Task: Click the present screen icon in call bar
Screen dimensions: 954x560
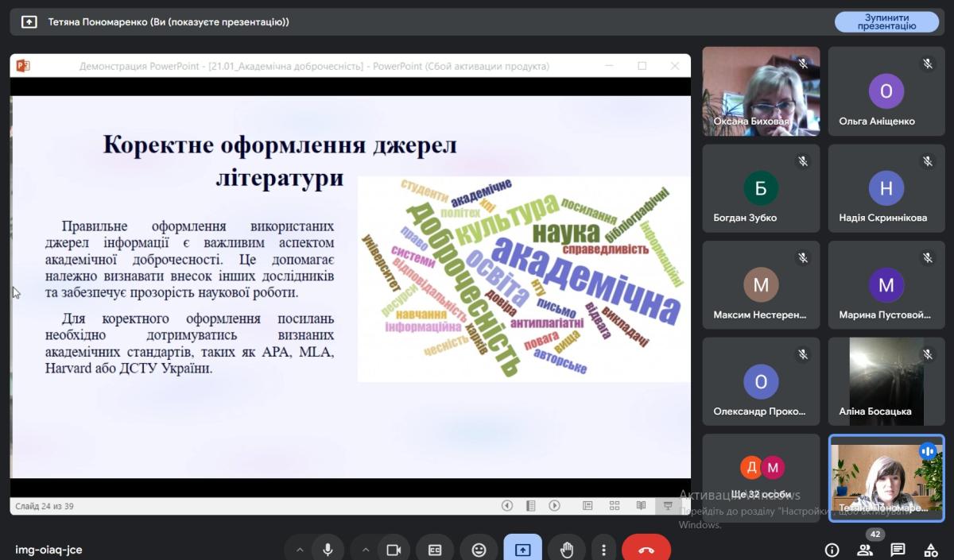Action: click(x=522, y=549)
